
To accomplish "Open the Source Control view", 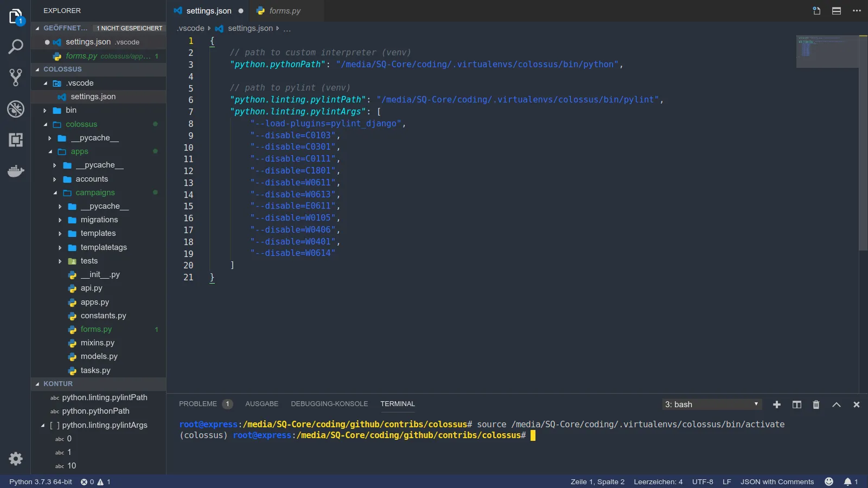I will [x=16, y=78].
